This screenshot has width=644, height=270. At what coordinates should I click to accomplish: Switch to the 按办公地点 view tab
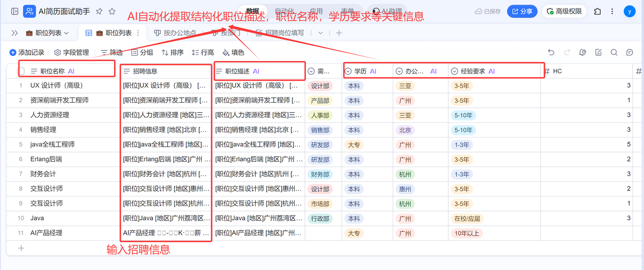pyautogui.click(x=175, y=33)
